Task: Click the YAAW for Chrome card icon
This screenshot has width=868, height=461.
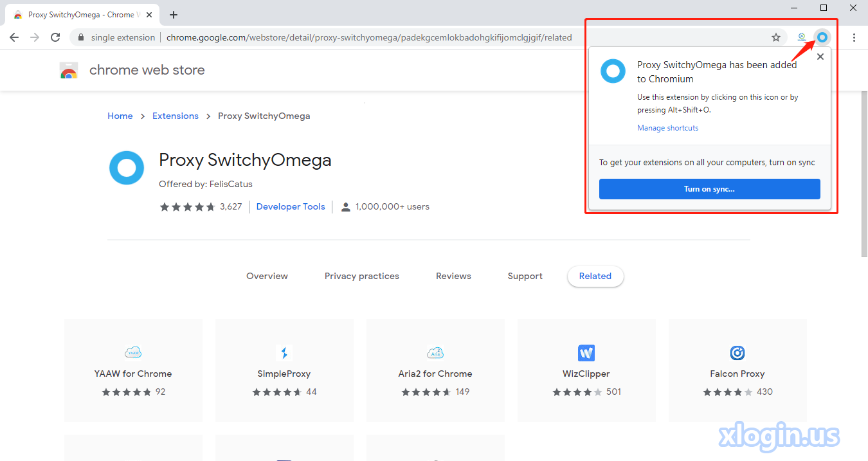Action: coord(133,352)
